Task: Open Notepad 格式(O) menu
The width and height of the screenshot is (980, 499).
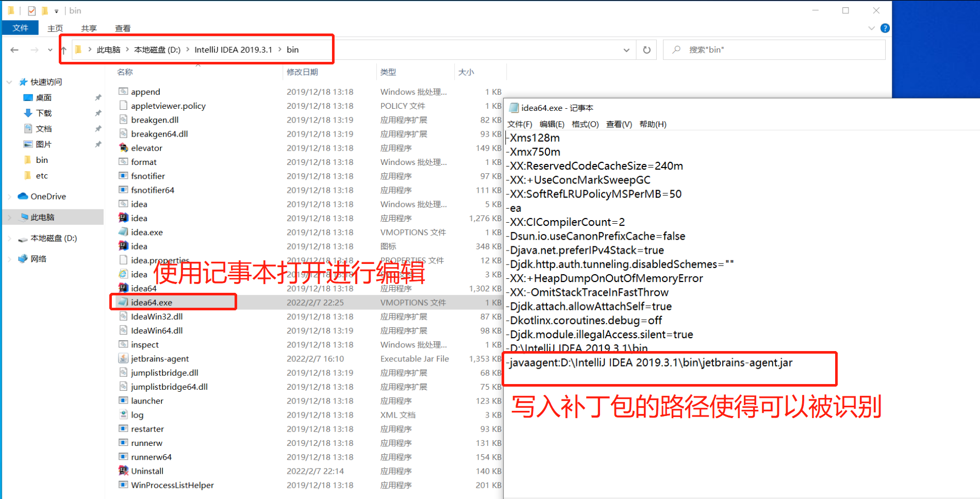Action: pos(585,124)
